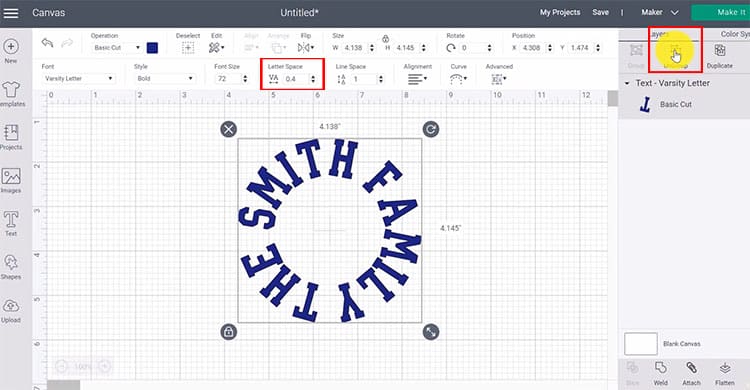Open the navy blue operation color swatch
The width and height of the screenshot is (750, 390).
point(152,48)
